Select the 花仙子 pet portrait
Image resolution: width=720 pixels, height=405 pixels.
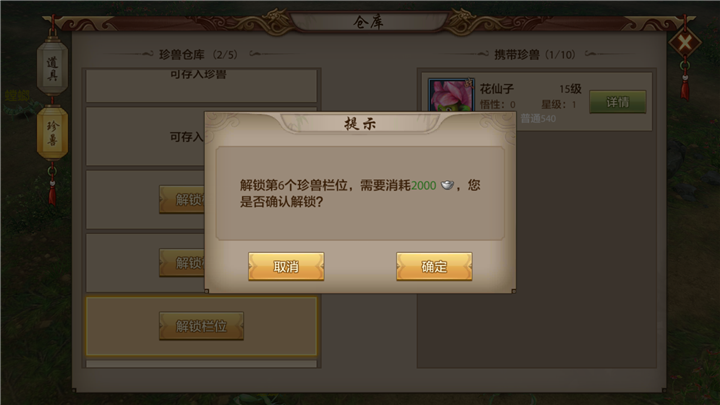[x=451, y=95]
